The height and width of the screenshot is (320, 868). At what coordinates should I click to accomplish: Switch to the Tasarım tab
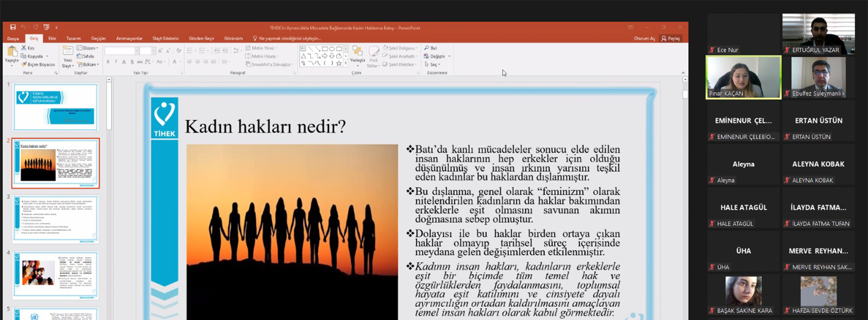coord(73,38)
